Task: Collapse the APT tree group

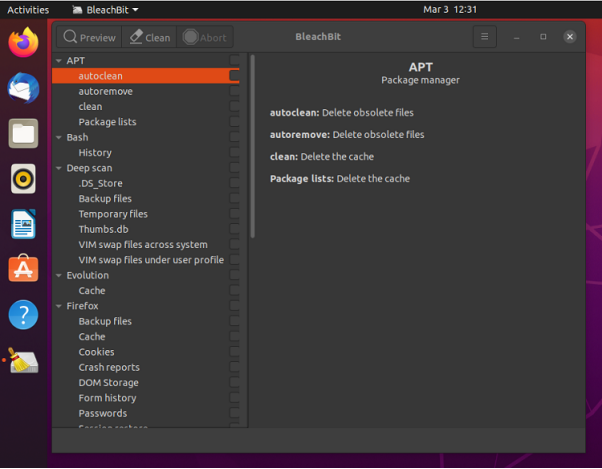Action: tap(58, 61)
